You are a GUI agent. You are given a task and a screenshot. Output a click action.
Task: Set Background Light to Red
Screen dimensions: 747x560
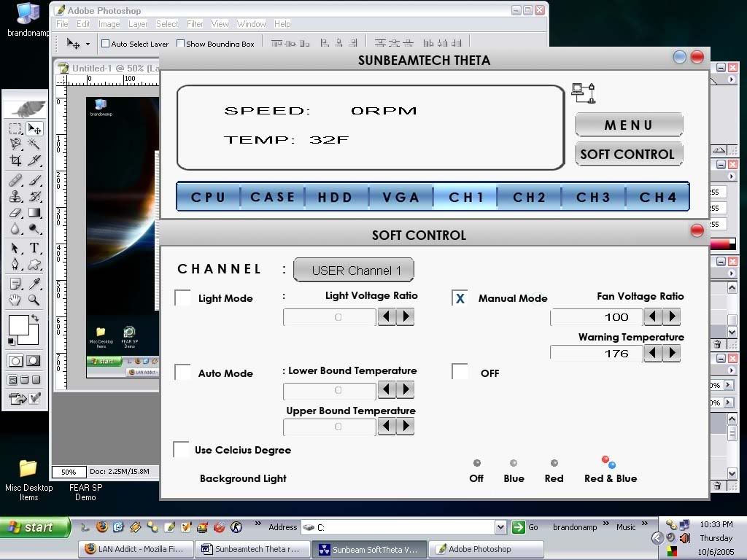554,463
